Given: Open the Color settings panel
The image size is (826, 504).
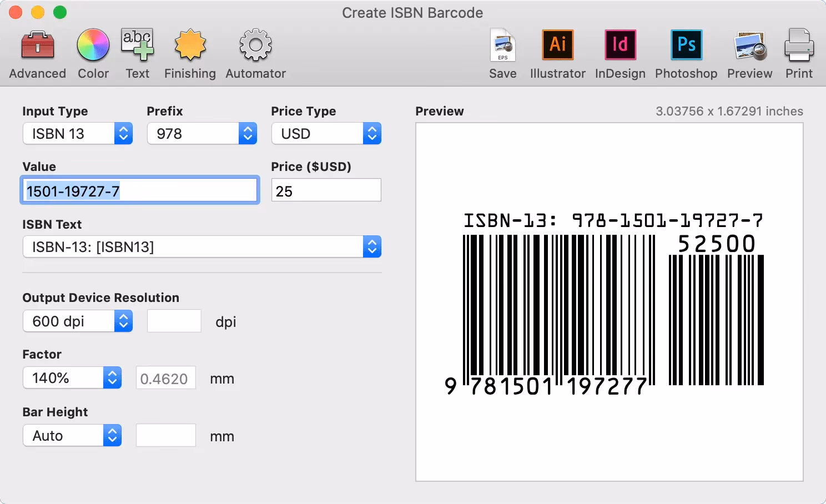Looking at the screenshot, I should 93,53.
